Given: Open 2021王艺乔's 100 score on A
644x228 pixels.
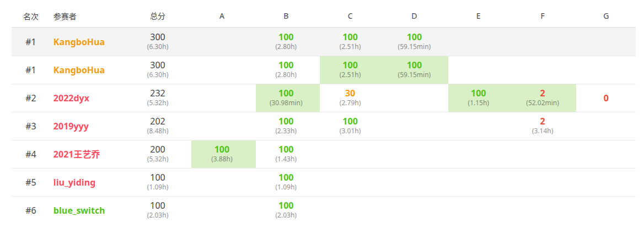Looking at the screenshot, I should click(222, 149).
